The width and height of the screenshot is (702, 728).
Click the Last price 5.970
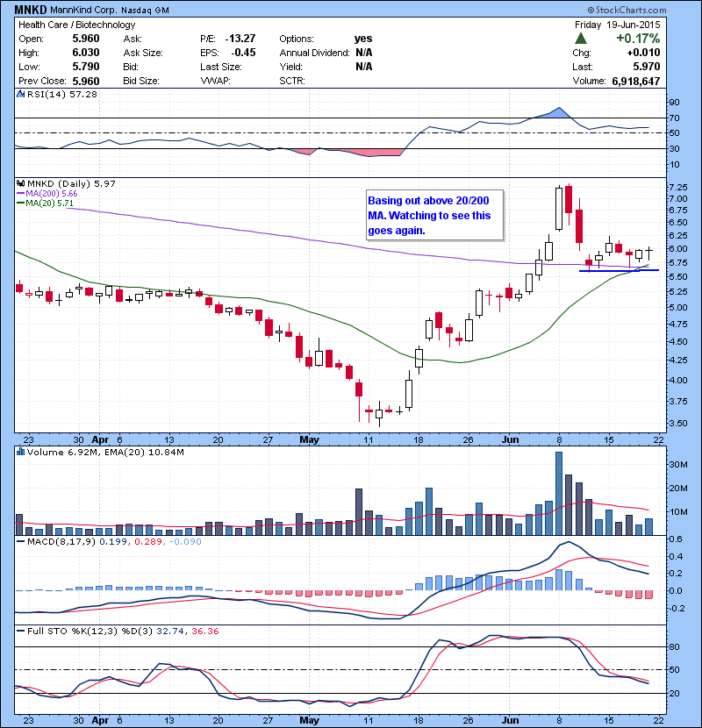click(646, 67)
